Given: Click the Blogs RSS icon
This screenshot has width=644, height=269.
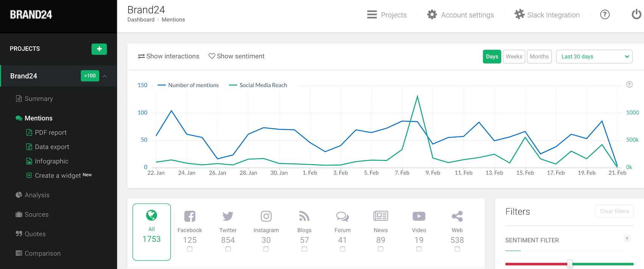Looking at the screenshot, I should coord(304,216).
